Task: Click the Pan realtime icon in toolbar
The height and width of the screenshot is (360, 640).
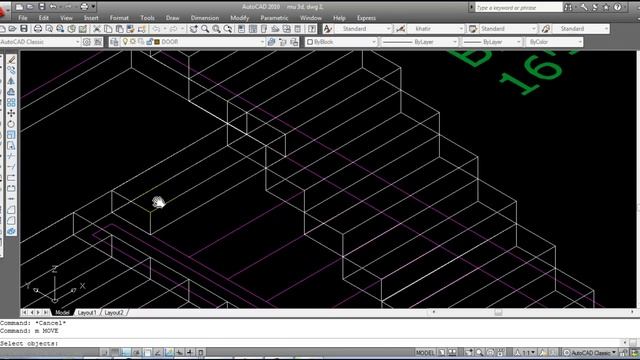Action: pyautogui.click(x=193, y=29)
